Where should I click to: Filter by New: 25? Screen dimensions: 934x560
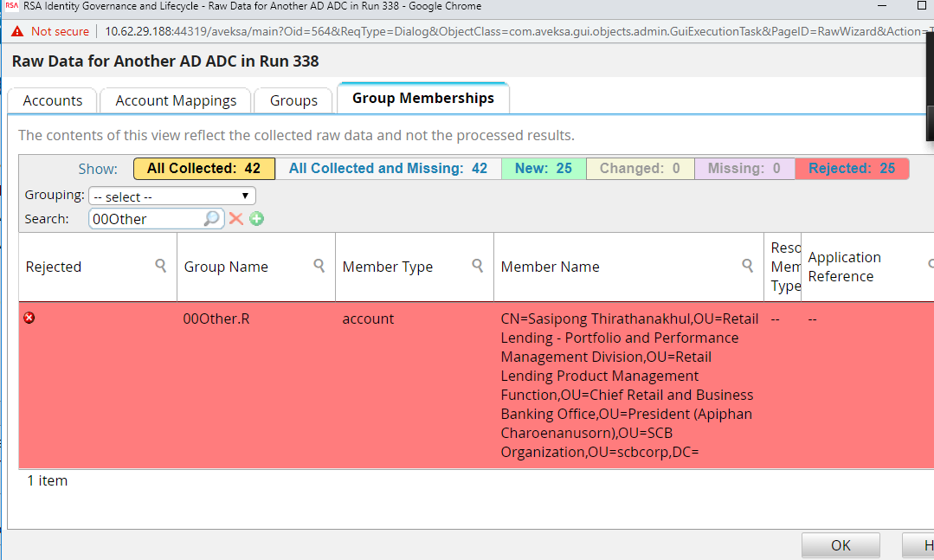pos(544,169)
